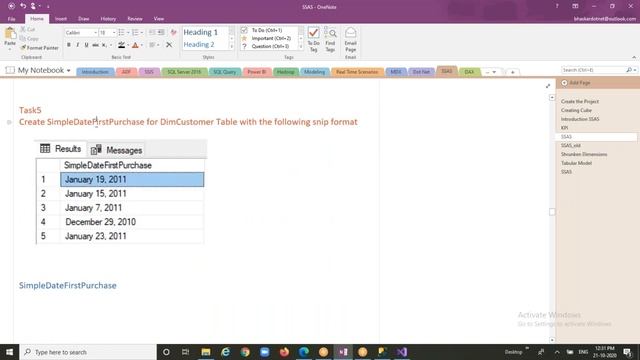Viewport: 640px width, 360px height.
Task: Apply the red font color
Action: (135, 45)
